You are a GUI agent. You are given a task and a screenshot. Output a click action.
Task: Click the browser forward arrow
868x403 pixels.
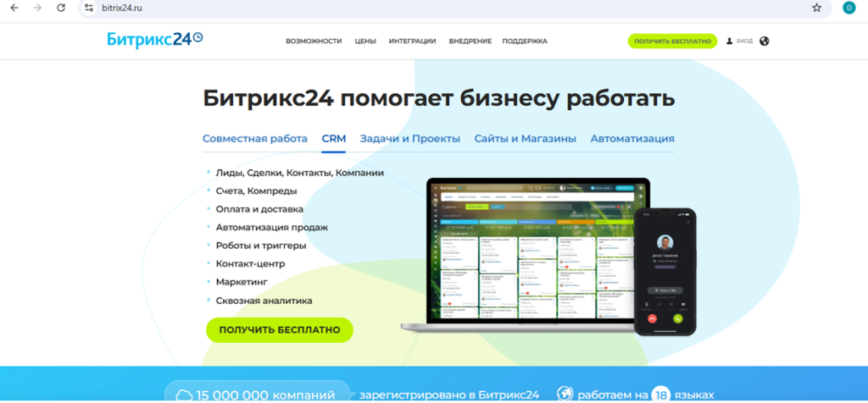point(36,8)
